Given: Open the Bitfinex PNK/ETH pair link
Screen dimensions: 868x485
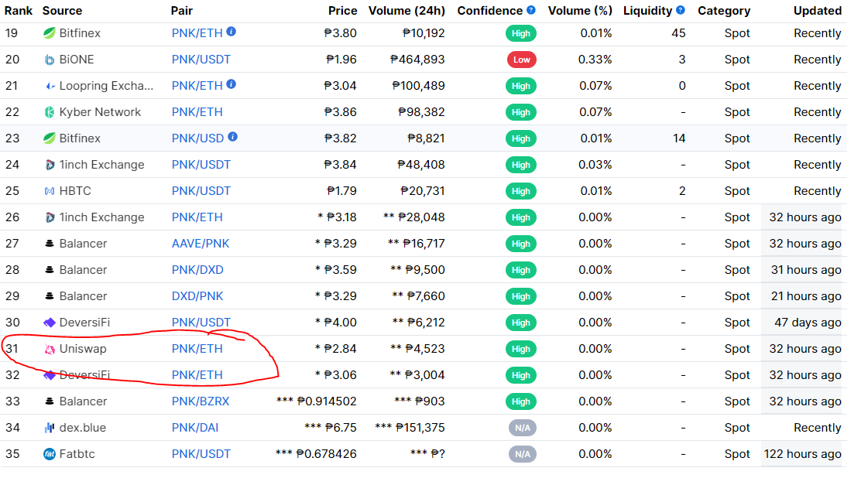Looking at the screenshot, I should click(197, 33).
